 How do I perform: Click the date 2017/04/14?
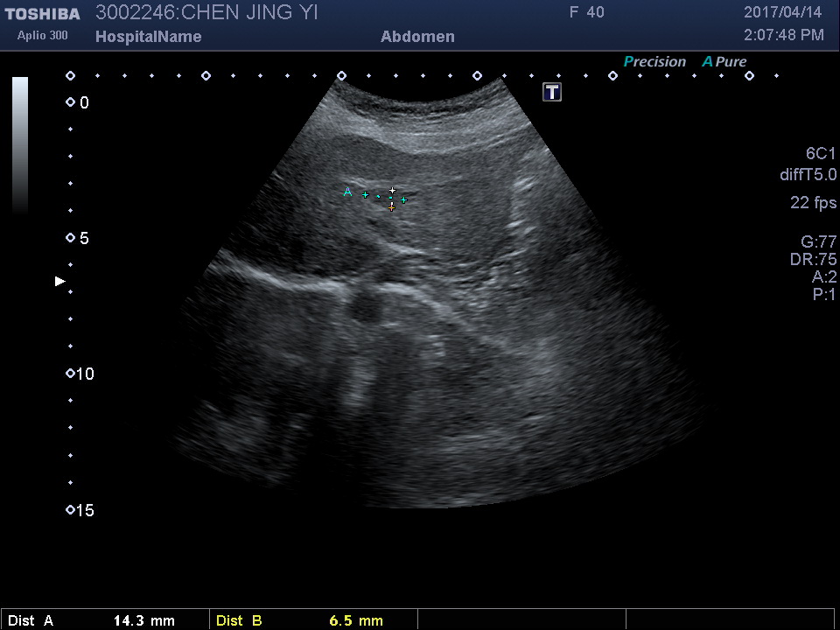coord(782,12)
